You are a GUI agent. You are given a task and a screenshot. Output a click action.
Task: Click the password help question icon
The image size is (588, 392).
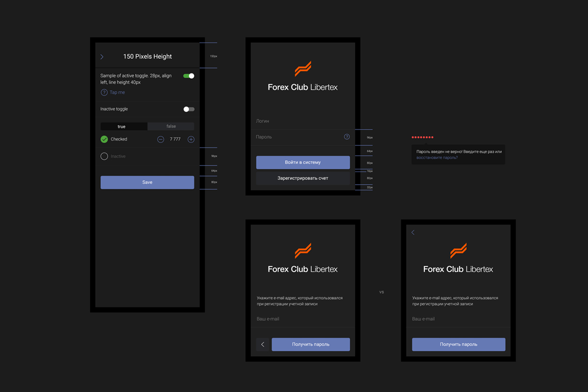[346, 137]
